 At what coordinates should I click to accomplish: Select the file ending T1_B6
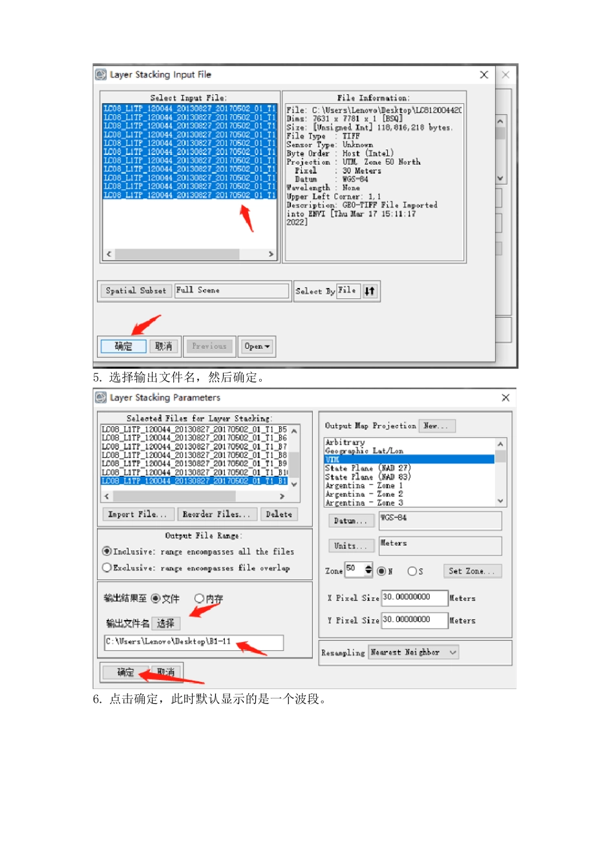pyautogui.click(x=195, y=438)
